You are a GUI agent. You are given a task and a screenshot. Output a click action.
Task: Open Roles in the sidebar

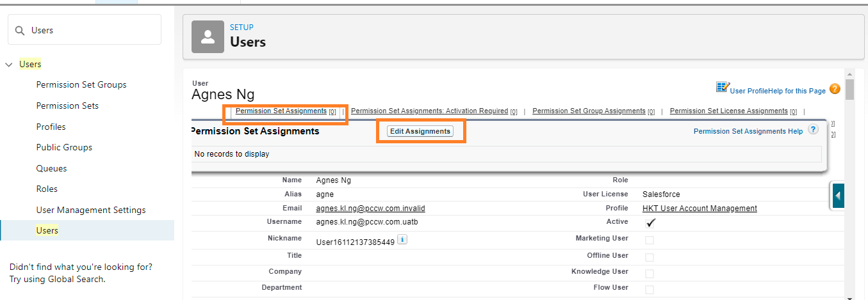coord(47,189)
